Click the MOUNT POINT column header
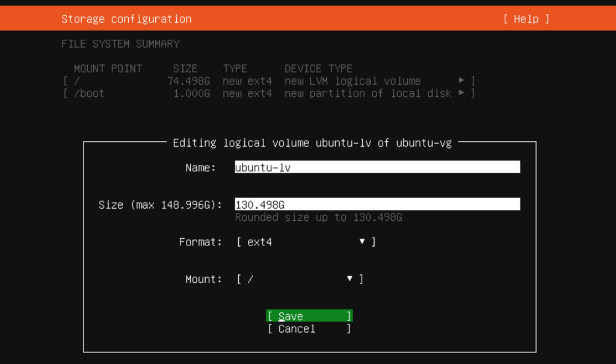The image size is (616, 364). click(108, 68)
